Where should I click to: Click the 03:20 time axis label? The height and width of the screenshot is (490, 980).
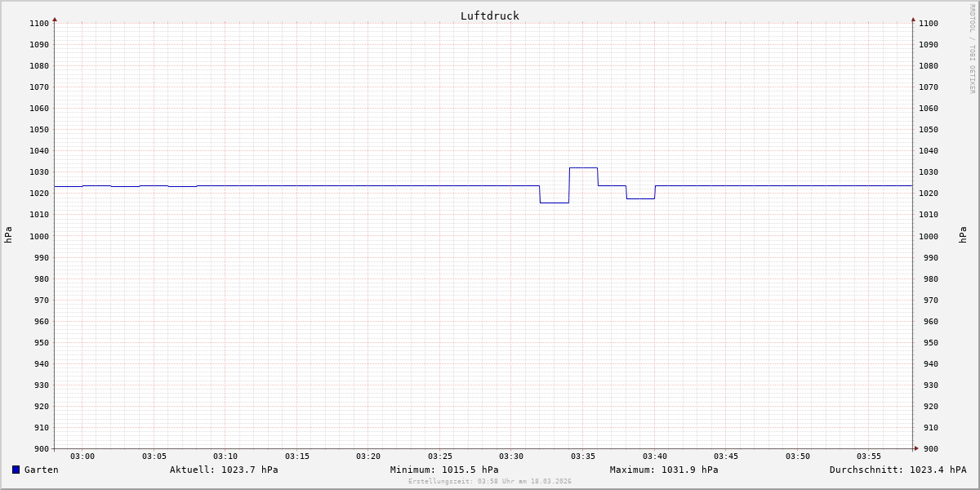(x=368, y=456)
